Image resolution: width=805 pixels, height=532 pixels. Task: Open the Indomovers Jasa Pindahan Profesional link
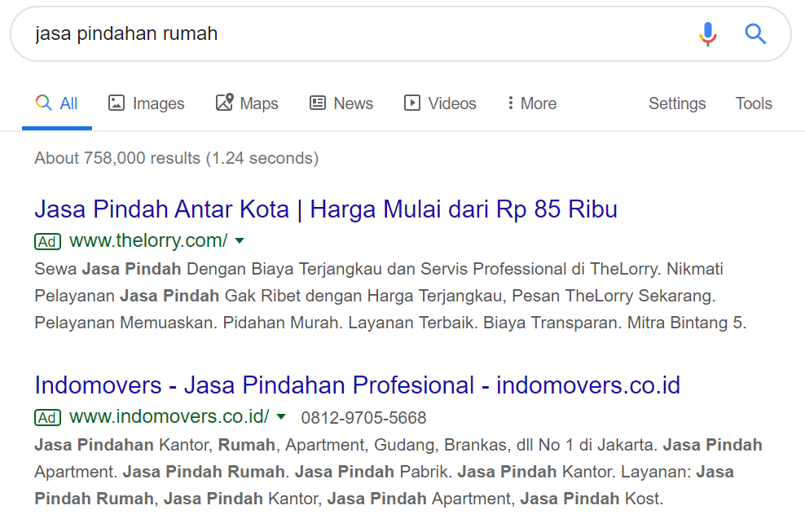(x=358, y=385)
